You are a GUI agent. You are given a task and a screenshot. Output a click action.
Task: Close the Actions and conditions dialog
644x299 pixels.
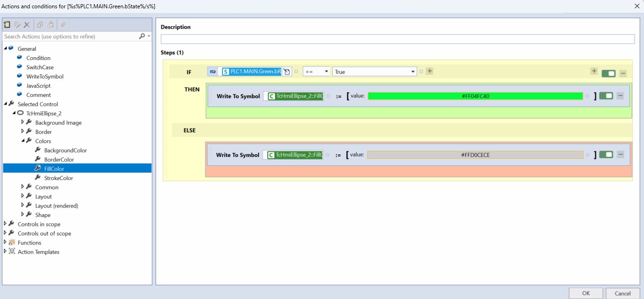click(x=637, y=6)
